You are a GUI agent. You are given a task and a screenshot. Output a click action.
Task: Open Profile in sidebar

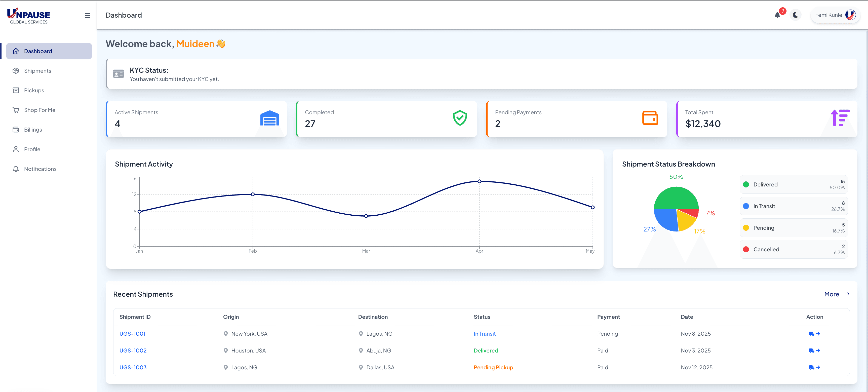(49, 149)
